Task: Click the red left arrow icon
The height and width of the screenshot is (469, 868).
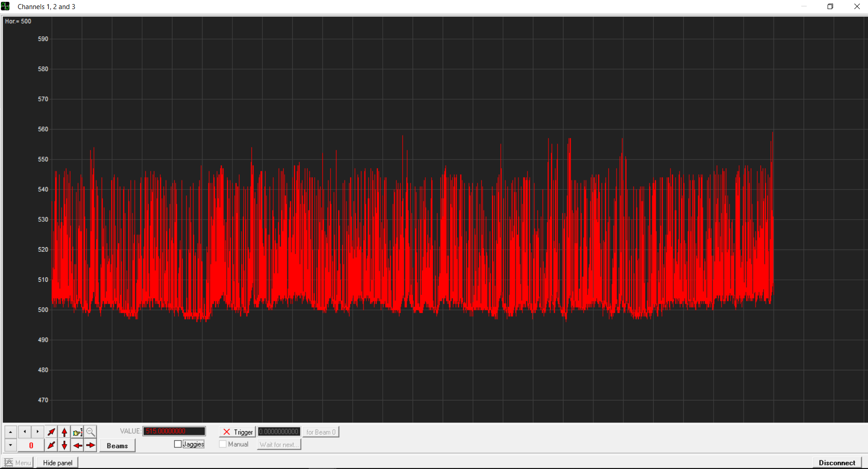Action: tap(78, 445)
